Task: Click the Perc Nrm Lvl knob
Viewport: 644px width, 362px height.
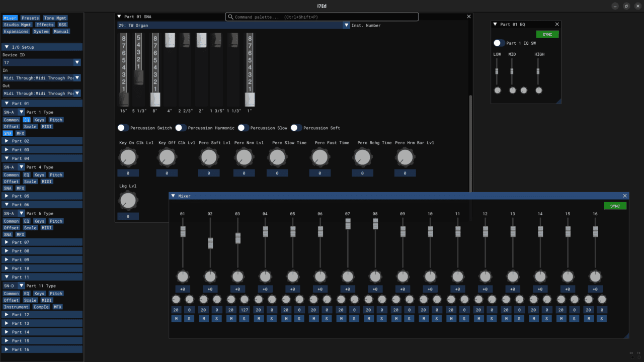Action: [x=244, y=158]
